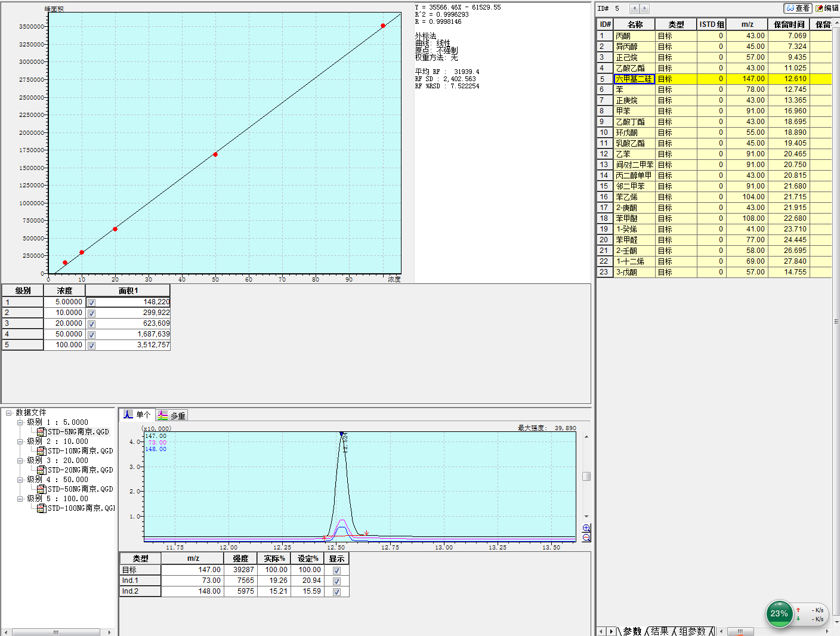840x636 pixels.
Task: Click concentration cell 100.000
Action: click(64, 345)
